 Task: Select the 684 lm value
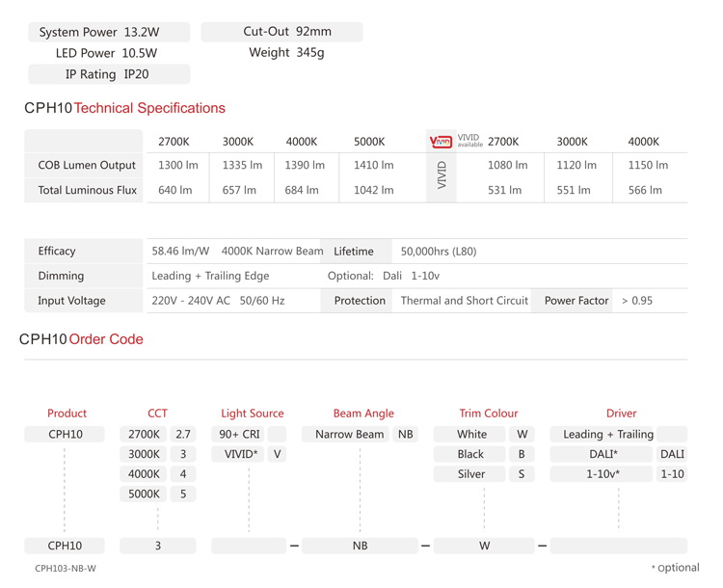pos(302,190)
